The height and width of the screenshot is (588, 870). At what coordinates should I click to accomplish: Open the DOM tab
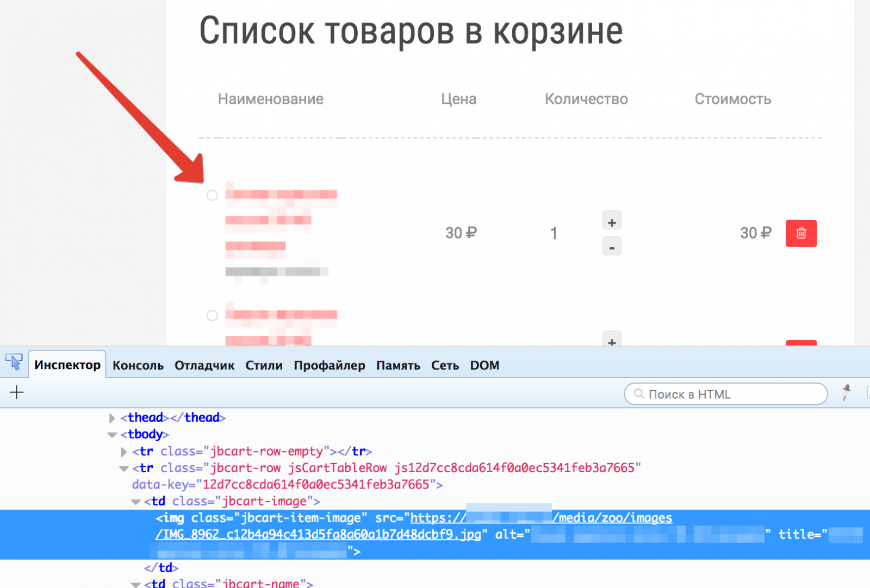pos(484,365)
